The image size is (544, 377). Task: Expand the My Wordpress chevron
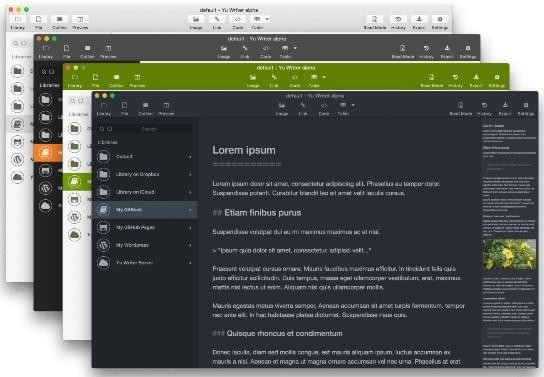[x=190, y=246]
